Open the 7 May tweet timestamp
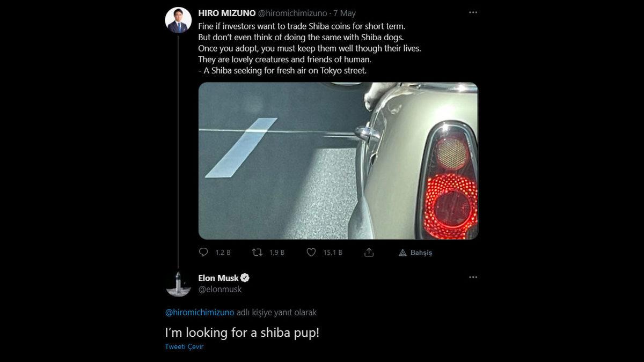This screenshot has width=644, height=362. point(345,13)
